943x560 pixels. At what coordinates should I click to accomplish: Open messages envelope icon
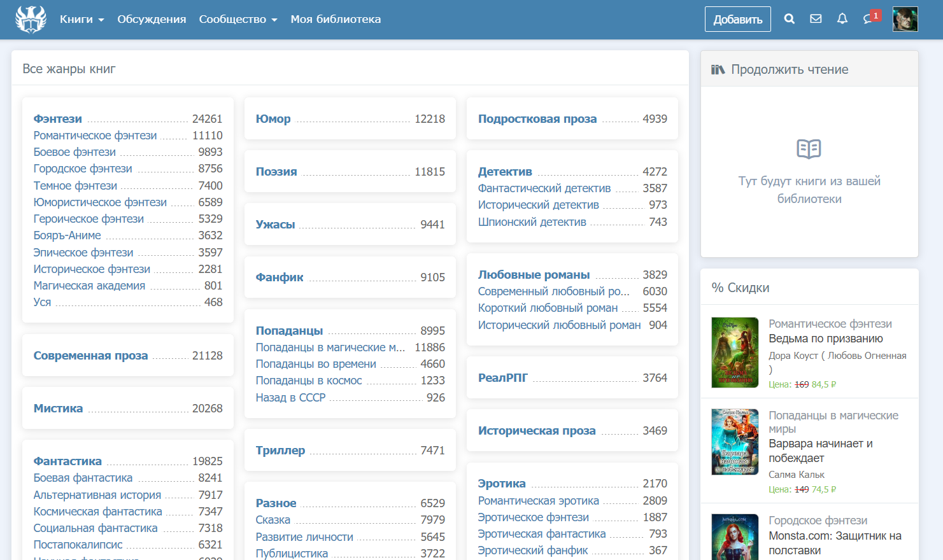pyautogui.click(x=816, y=19)
